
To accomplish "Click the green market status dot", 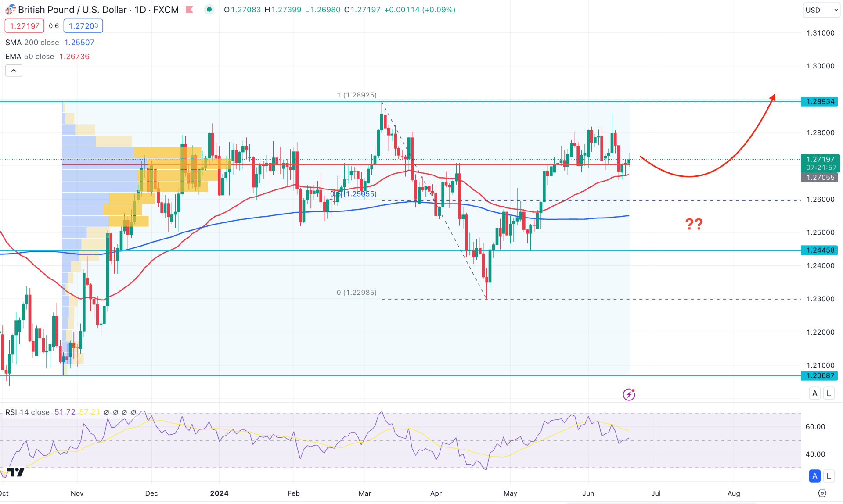I will click(x=209, y=9).
